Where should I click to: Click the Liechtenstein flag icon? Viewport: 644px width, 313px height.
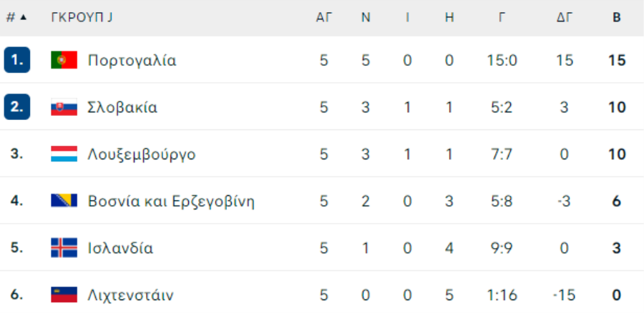[64, 294]
